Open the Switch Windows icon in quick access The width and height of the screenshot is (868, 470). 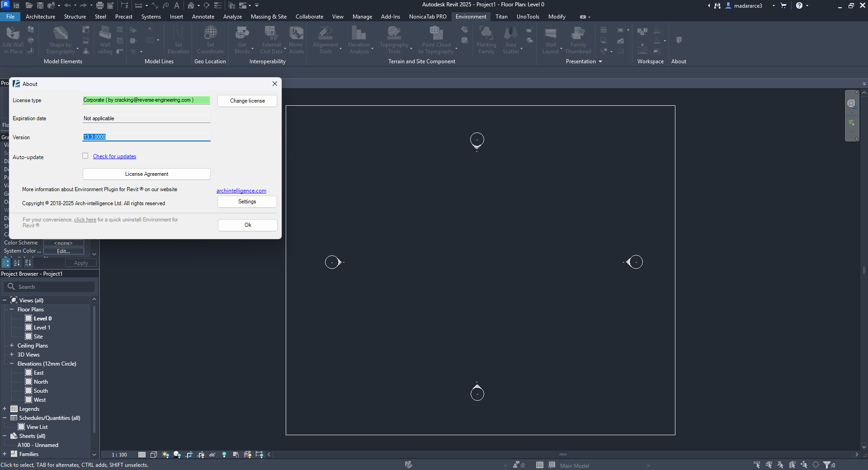243,5
